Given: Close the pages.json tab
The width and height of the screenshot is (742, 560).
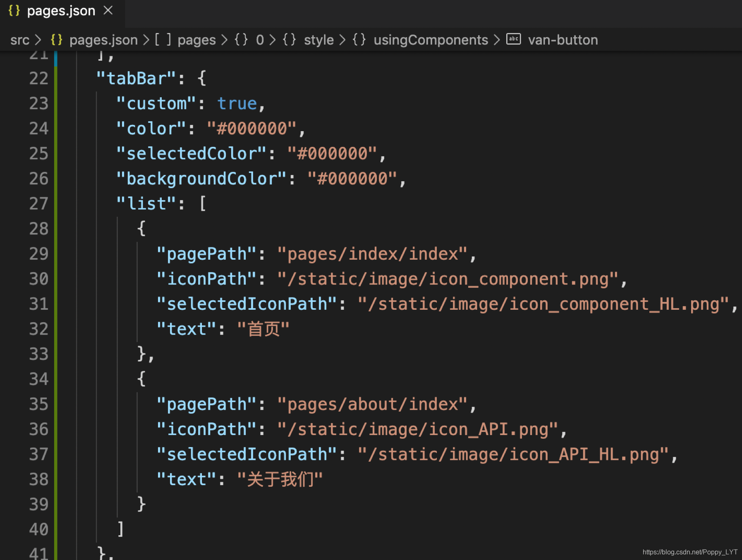Looking at the screenshot, I should pyautogui.click(x=108, y=10).
